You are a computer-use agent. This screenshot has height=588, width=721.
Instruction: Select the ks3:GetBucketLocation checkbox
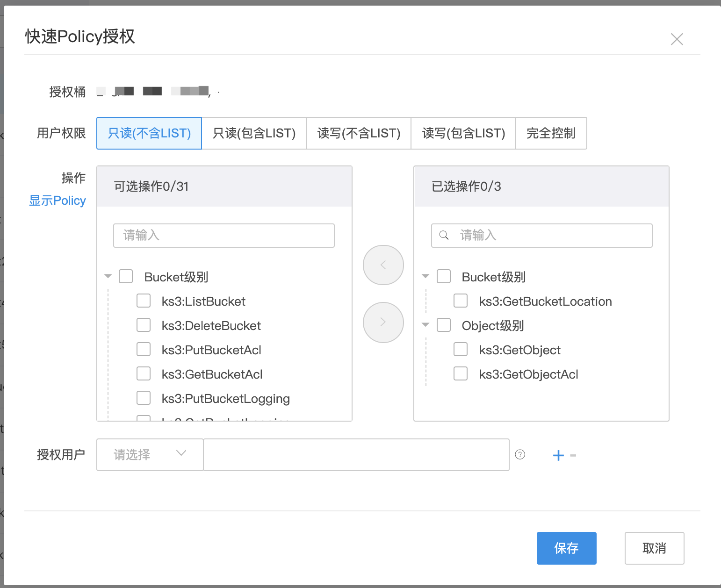pos(461,301)
